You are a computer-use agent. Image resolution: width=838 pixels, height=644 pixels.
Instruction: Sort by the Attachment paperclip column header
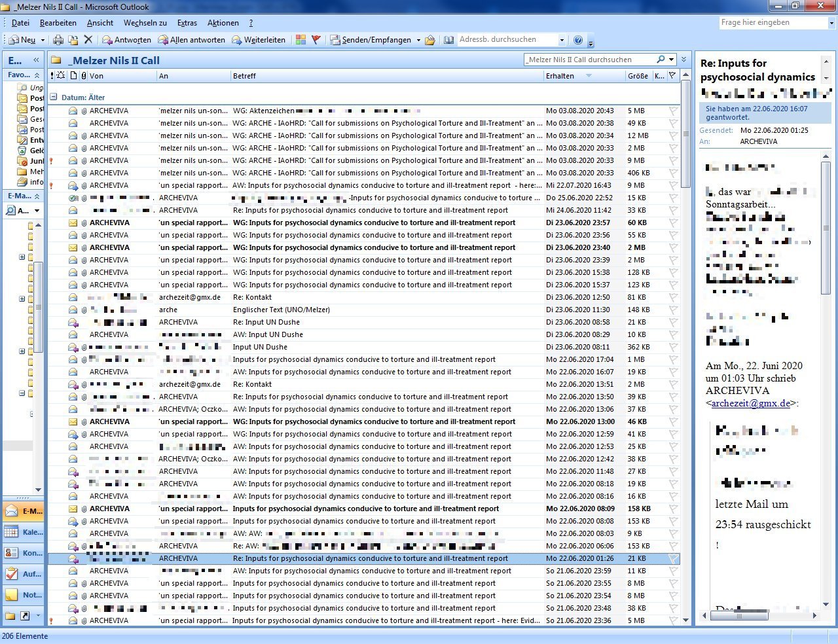[x=82, y=76]
